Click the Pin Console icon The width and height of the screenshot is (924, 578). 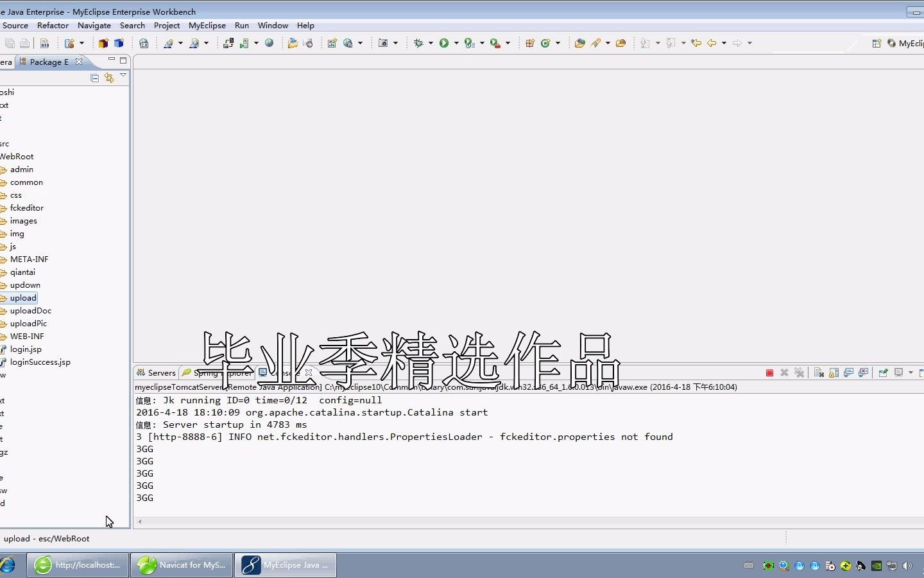[883, 372]
